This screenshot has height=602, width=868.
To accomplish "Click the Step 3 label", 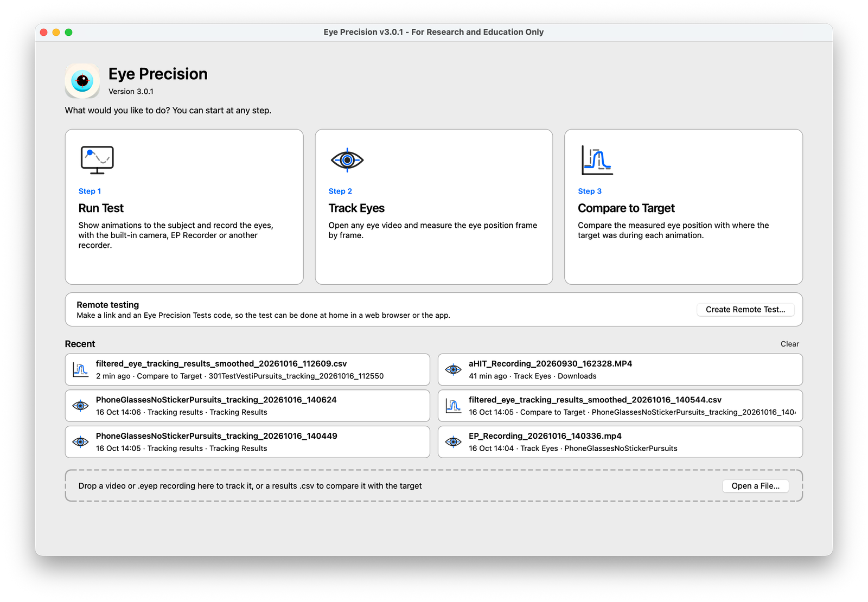I will [x=590, y=191].
